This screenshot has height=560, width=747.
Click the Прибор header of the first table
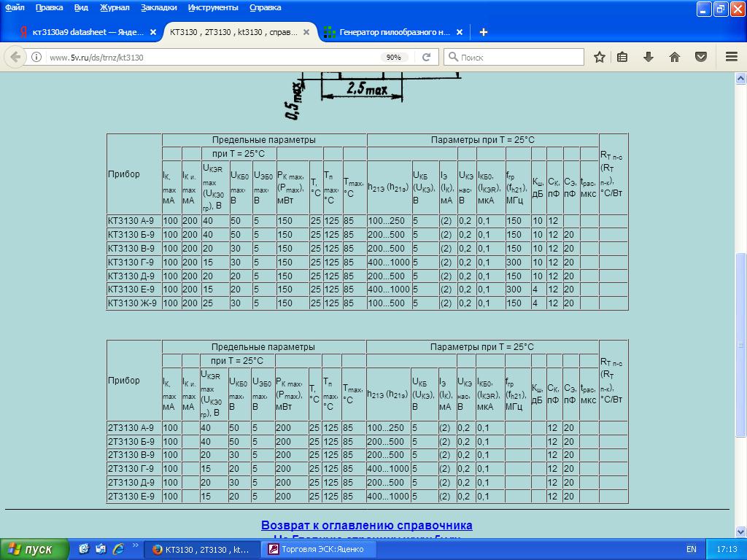point(124,174)
